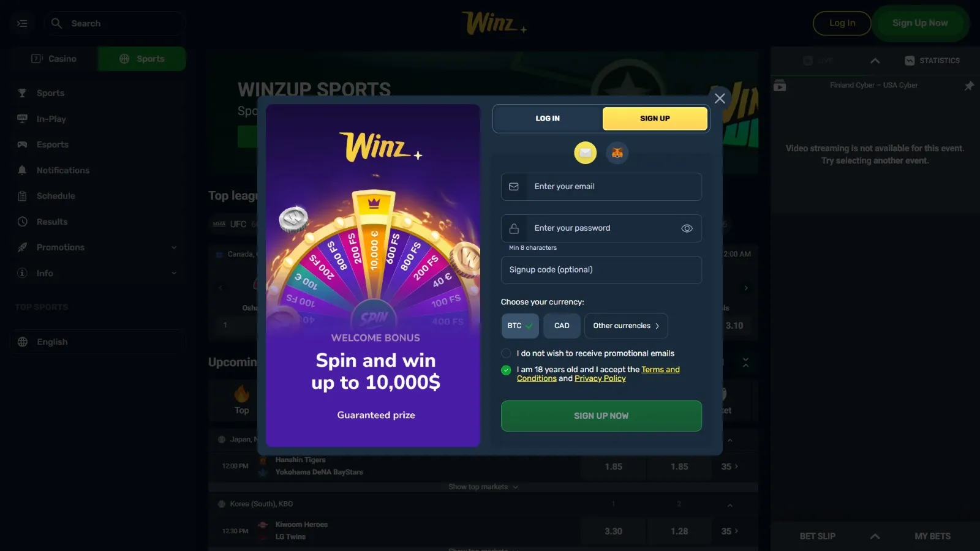Open Other currencies list
This screenshot has width=980, height=551.
(x=626, y=326)
